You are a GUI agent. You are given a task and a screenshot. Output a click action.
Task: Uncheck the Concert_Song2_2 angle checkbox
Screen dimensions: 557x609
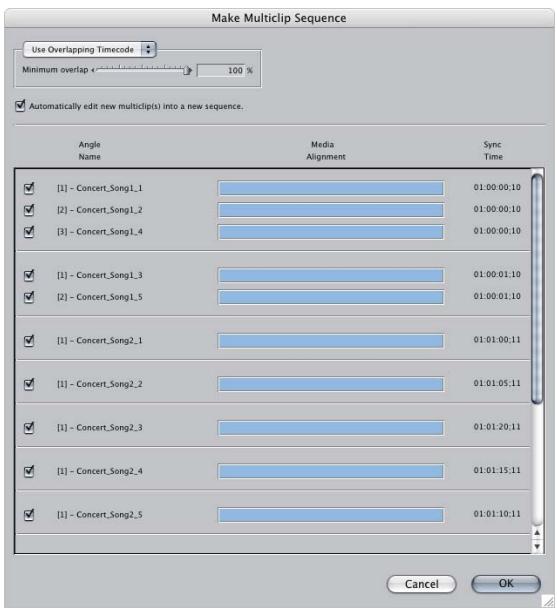29,384
